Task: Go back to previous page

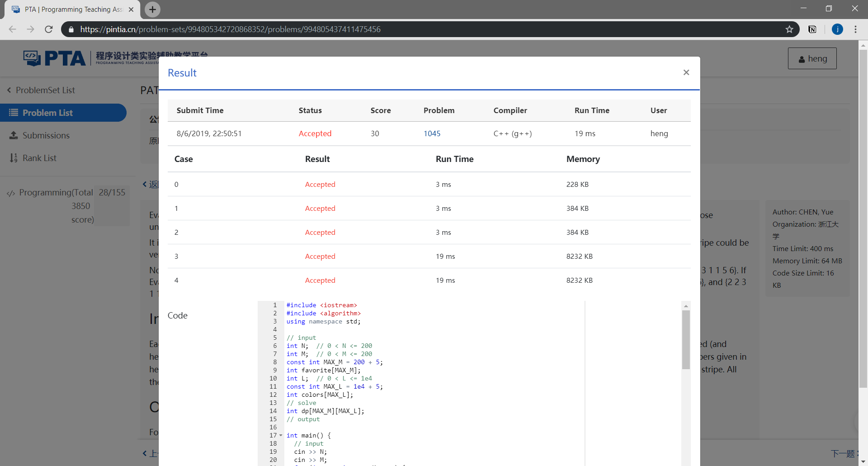Action: [13, 29]
